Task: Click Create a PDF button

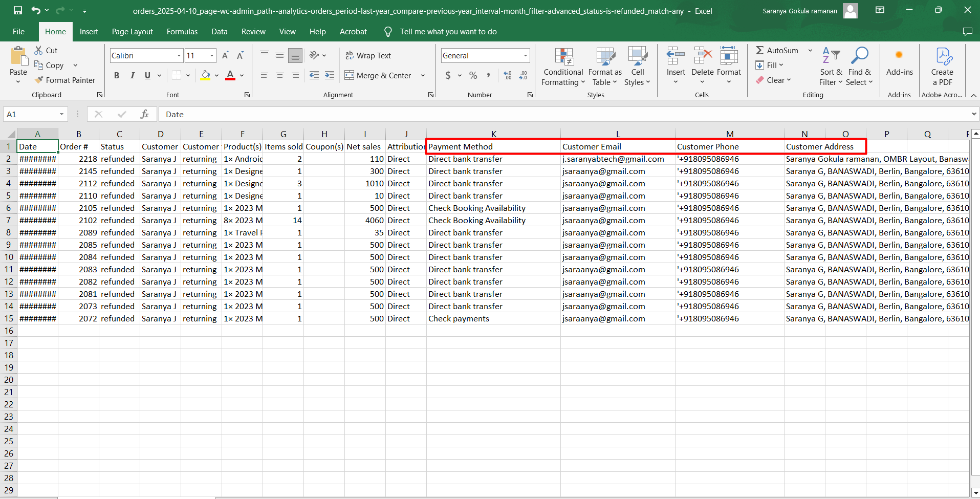Action: 942,66
